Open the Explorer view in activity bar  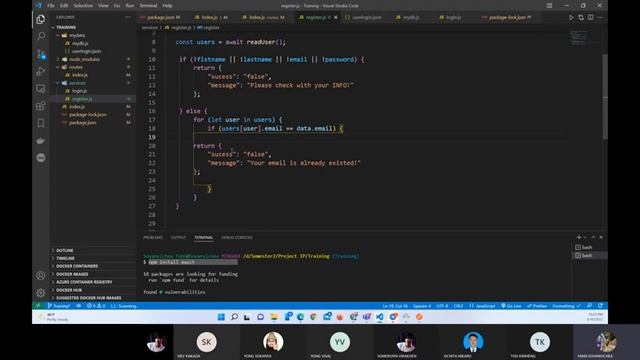click(40, 19)
